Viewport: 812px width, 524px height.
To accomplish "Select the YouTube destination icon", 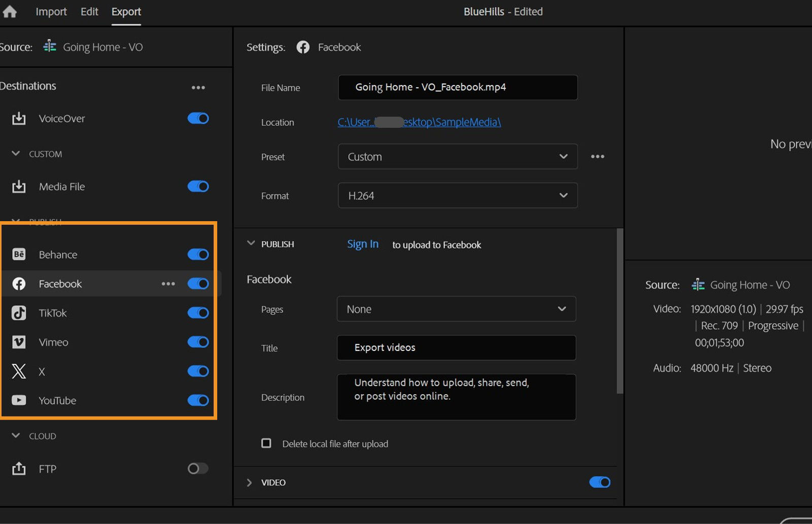I will click(x=18, y=400).
